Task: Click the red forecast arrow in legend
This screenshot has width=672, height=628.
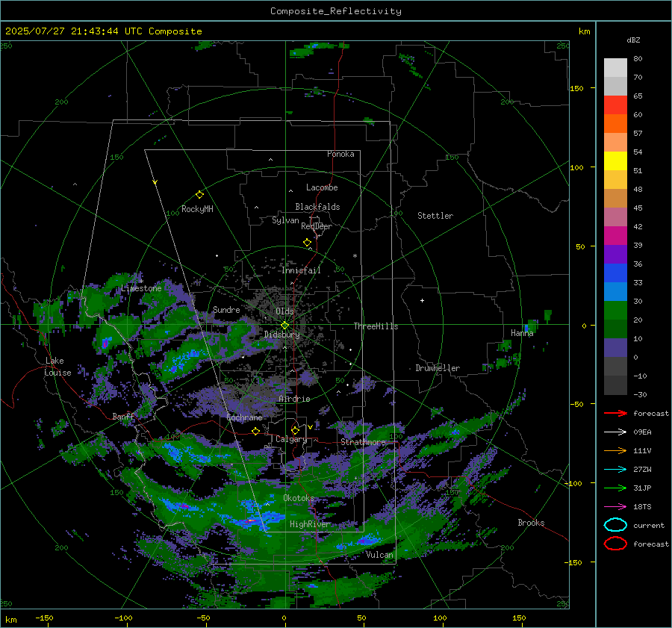Action: point(615,413)
